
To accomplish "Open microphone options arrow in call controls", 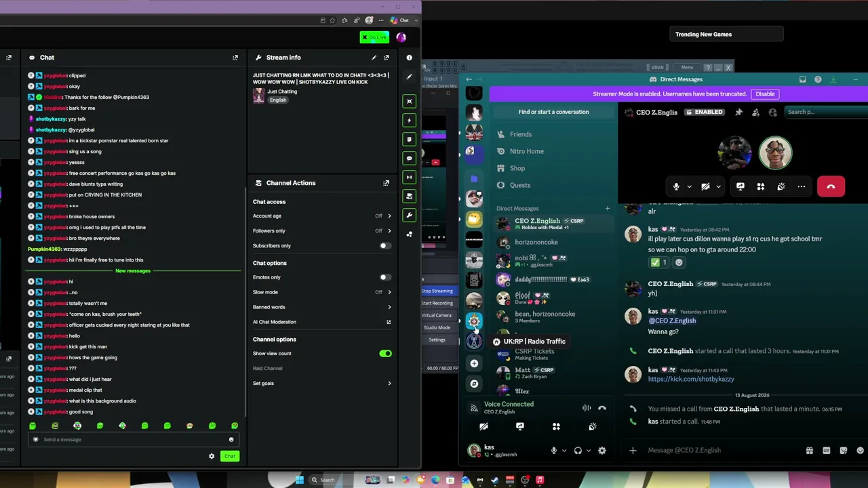I will tap(689, 186).
